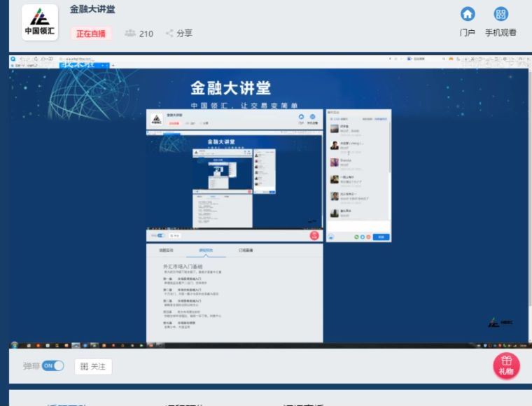The height and width of the screenshot is (406, 532).
Task: Click the image upload icon in streamed chat panel
Action: (331, 237)
